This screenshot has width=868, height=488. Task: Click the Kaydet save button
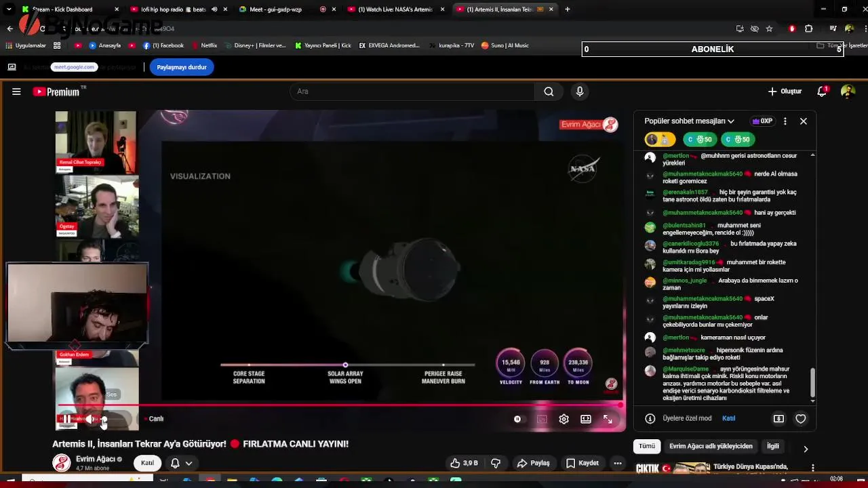(583, 463)
